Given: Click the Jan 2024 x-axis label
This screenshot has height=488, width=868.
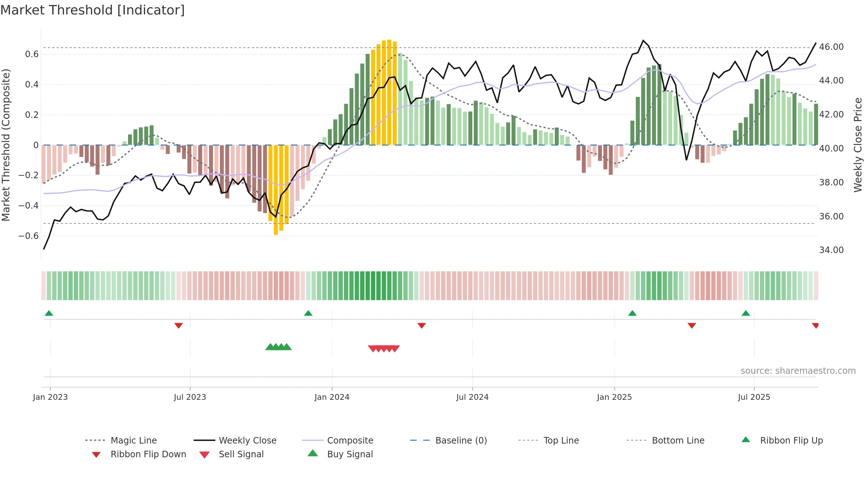Looking at the screenshot, I should coord(332,397).
